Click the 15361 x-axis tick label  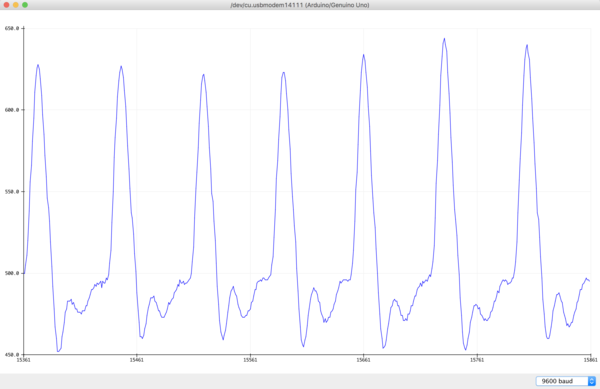click(x=23, y=360)
